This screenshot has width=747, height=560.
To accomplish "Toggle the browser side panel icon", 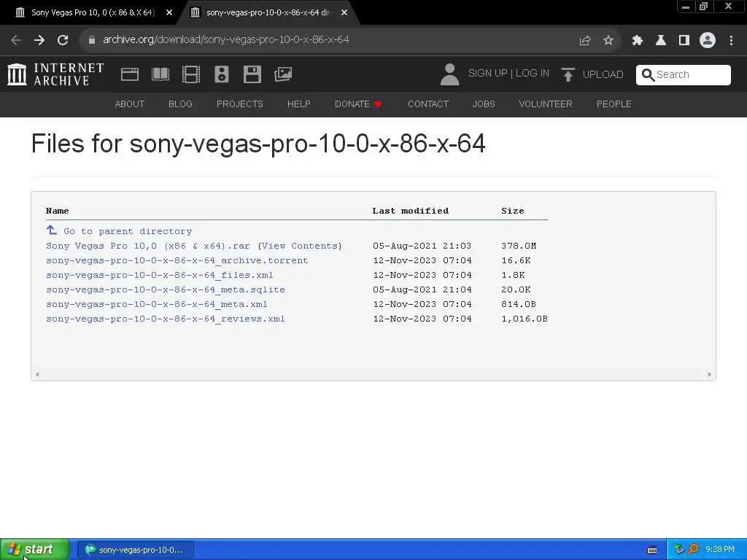I will (684, 40).
